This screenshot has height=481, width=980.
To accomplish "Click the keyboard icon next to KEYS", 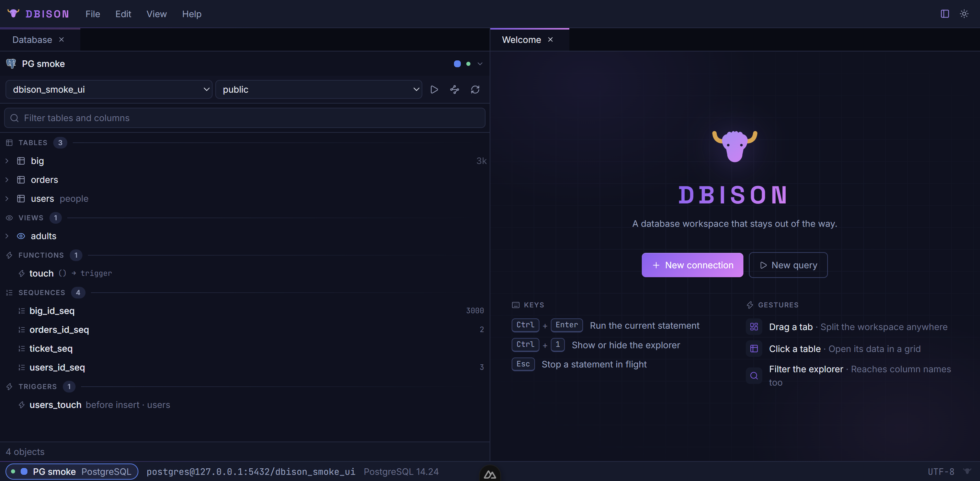I will tap(515, 305).
